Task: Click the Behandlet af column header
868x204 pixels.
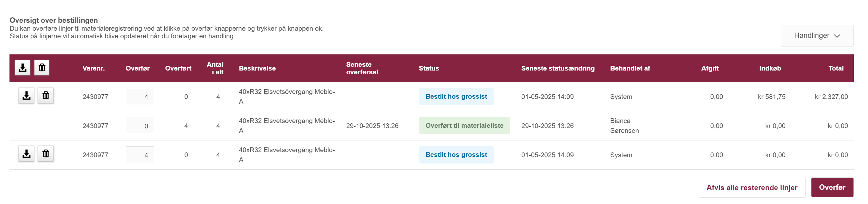Action: tap(630, 68)
